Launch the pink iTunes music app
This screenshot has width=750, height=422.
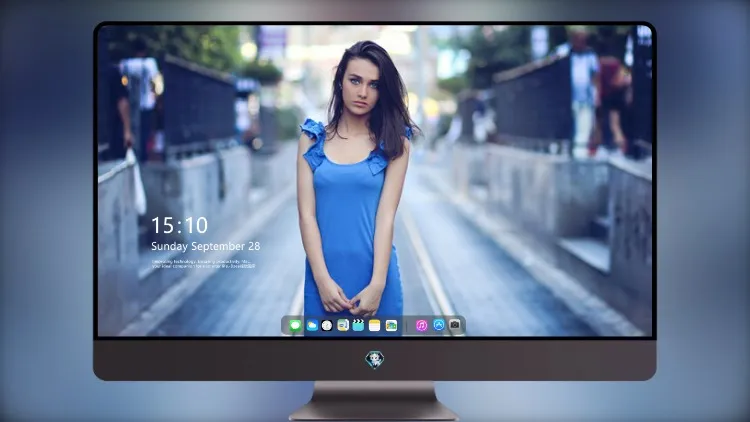[421, 326]
